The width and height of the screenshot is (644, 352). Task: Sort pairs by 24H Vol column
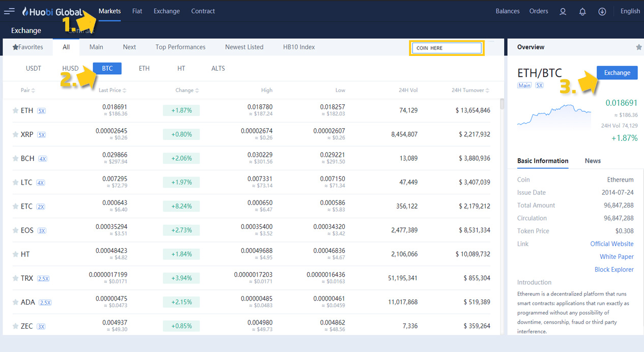click(408, 90)
